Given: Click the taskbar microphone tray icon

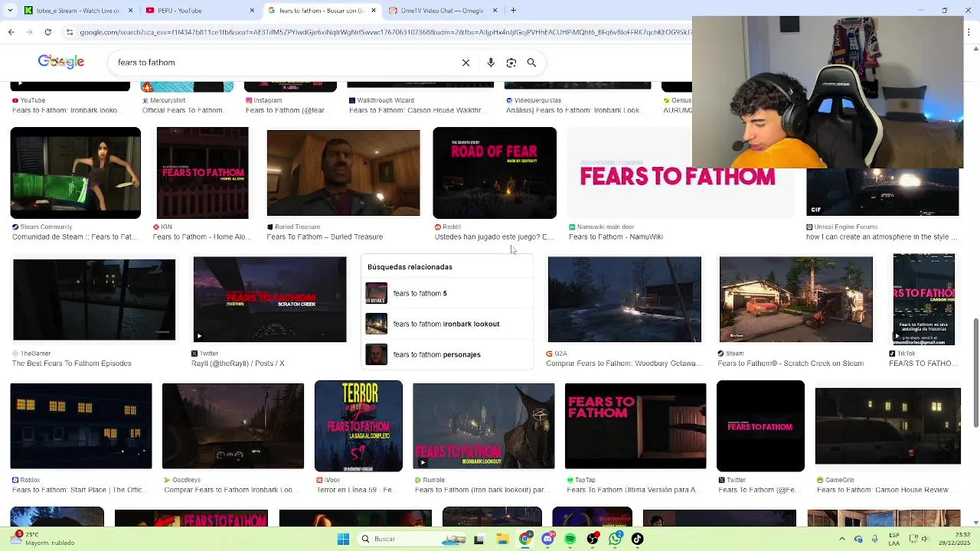Looking at the screenshot, I should point(875,540).
